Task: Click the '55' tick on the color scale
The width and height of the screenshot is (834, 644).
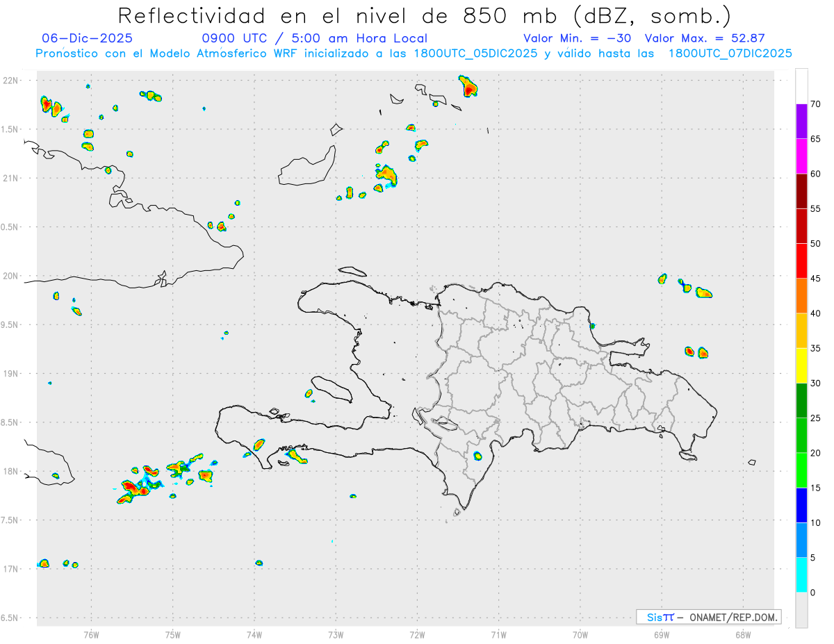Action: click(x=815, y=208)
